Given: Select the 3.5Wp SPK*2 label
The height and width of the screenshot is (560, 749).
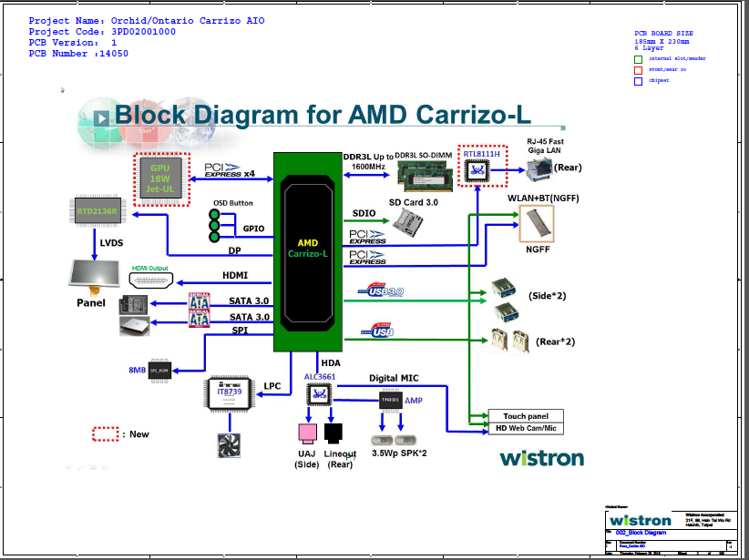Looking at the screenshot, I should 399,453.
